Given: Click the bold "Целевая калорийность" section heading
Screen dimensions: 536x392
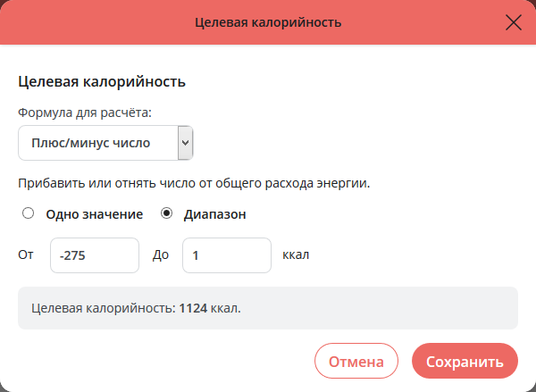Looking at the screenshot, I should pos(102,82).
